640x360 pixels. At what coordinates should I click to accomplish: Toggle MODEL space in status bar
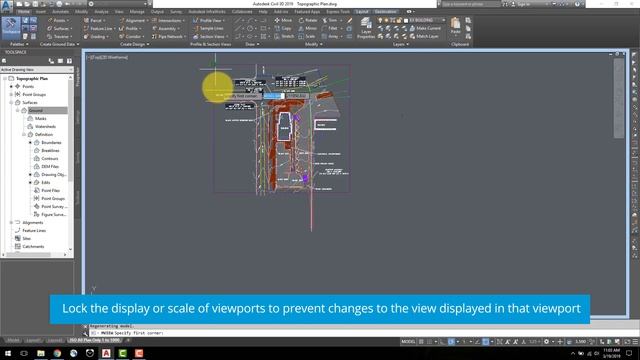408,342
